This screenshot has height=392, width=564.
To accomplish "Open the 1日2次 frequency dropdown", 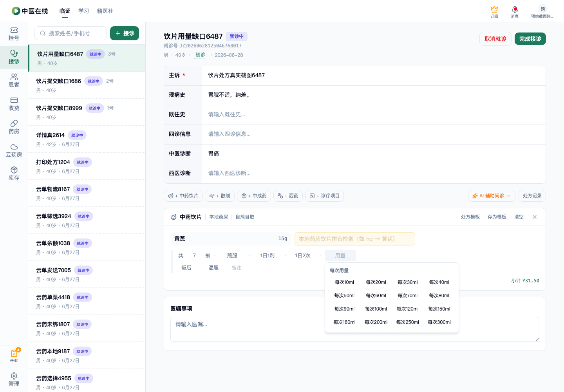I will point(303,256).
